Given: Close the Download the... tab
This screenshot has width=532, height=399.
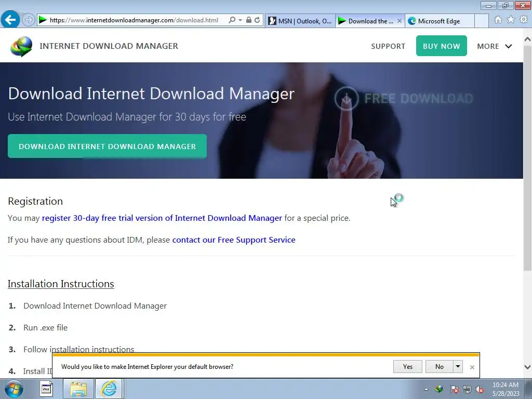Looking at the screenshot, I should click(x=400, y=21).
